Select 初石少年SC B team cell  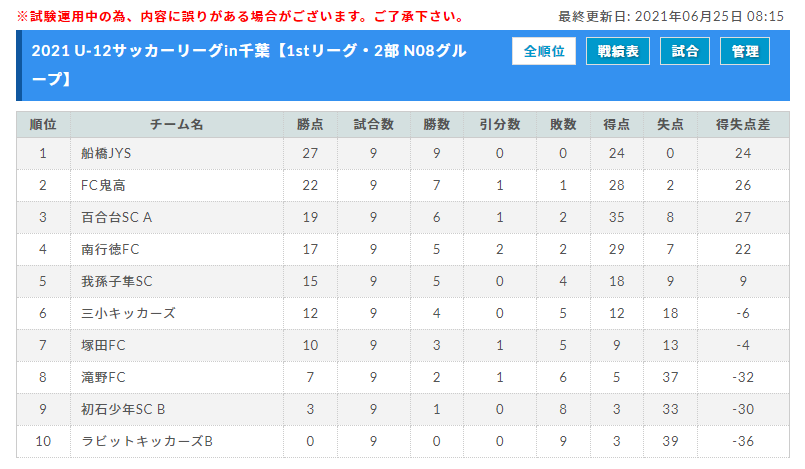tap(177, 409)
